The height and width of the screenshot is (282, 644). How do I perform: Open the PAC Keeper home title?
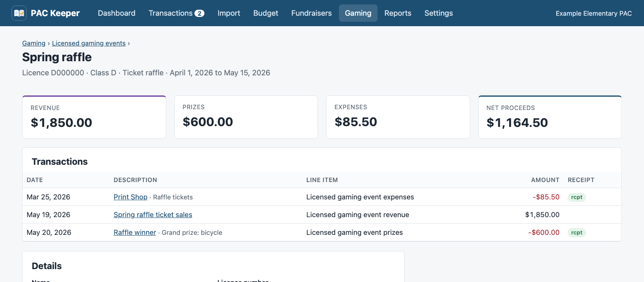[x=55, y=13]
